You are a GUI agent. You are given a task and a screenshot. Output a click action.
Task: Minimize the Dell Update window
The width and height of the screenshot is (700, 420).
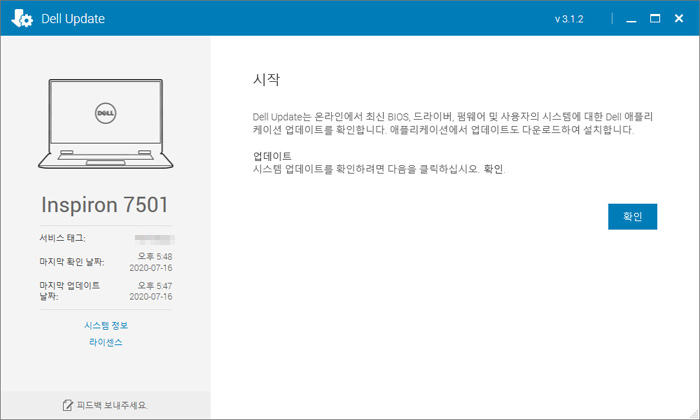(x=631, y=19)
